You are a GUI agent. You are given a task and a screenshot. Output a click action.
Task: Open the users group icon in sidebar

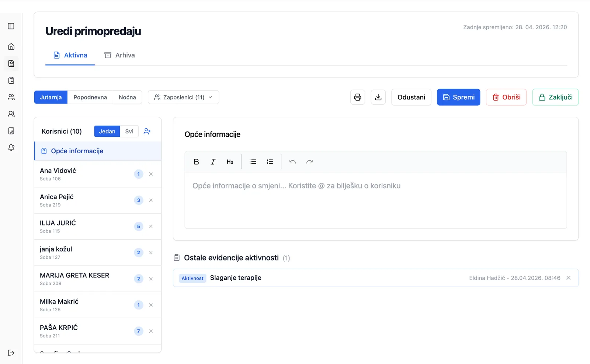coord(11,97)
